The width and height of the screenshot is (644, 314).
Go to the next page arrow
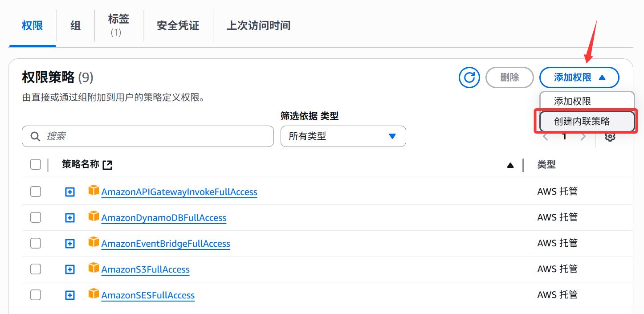click(x=583, y=137)
